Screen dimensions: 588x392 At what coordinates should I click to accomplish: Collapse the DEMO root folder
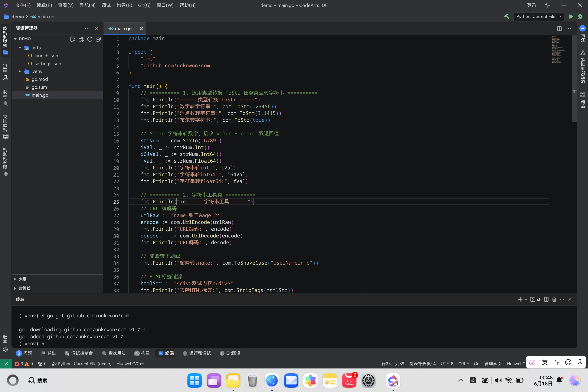pos(15,39)
